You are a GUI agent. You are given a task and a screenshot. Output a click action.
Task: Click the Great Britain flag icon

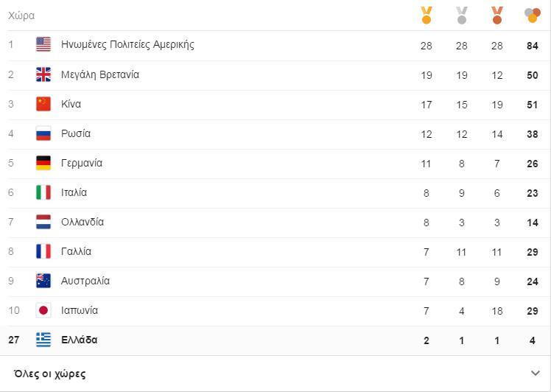point(43,74)
